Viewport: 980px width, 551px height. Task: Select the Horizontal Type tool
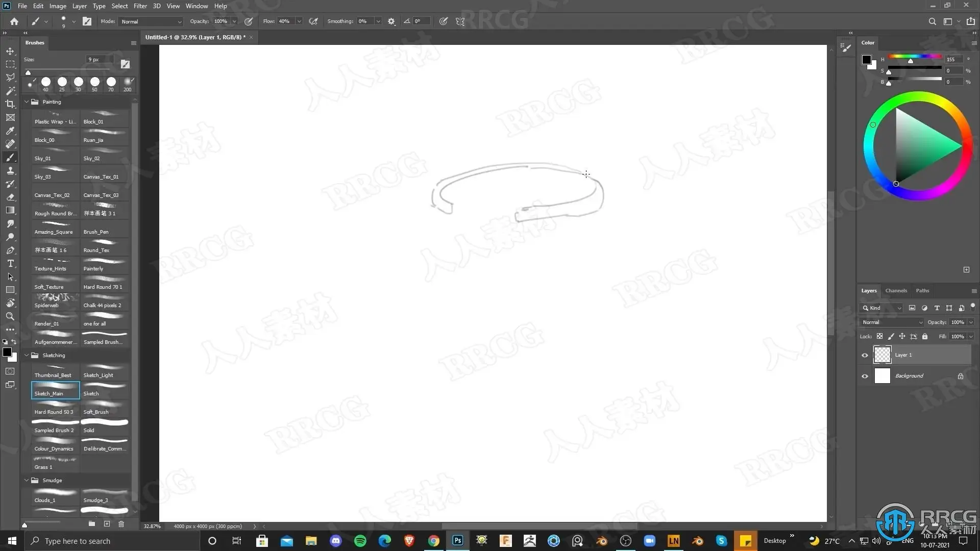point(10,263)
